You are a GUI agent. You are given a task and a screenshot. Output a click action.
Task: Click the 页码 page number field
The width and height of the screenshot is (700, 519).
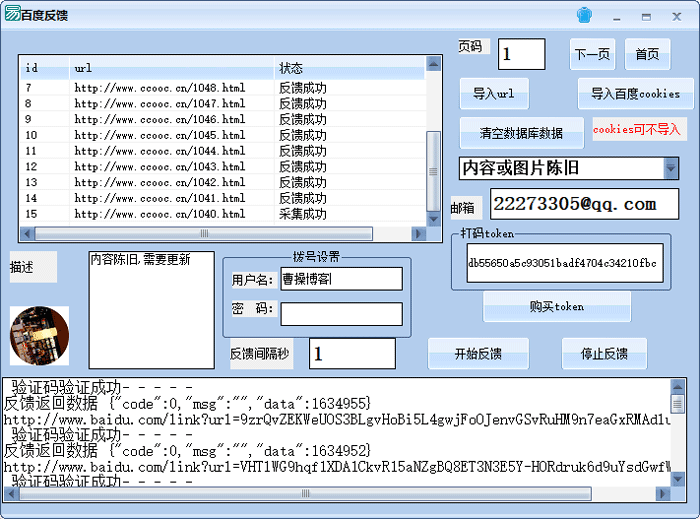[521, 54]
